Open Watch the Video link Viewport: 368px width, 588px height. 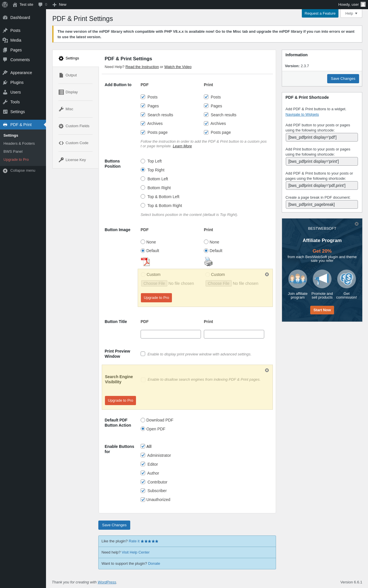(178, 67)
